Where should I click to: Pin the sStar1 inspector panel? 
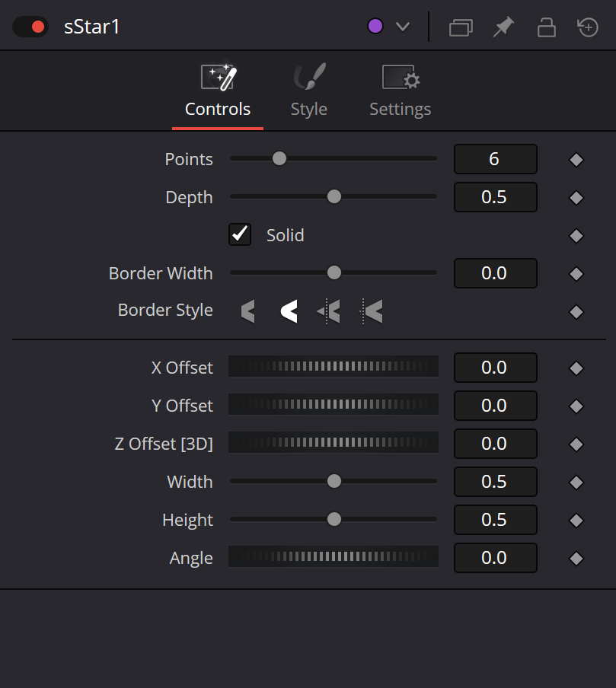(503, 27)
